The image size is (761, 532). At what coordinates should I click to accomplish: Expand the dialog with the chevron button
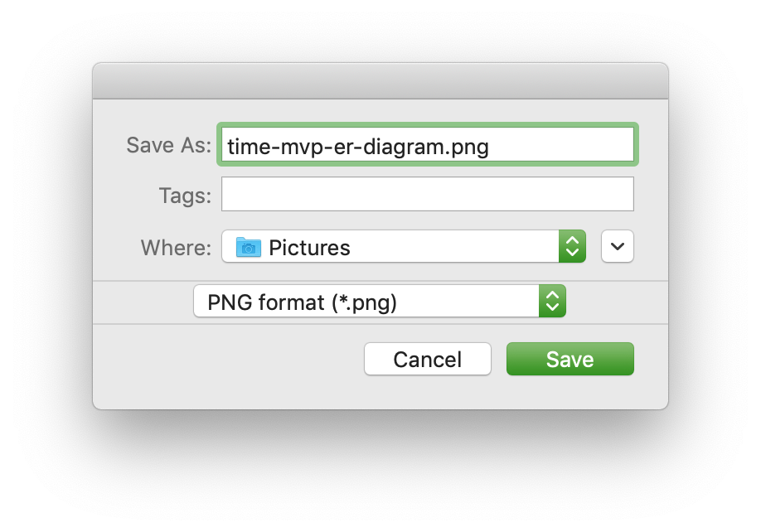click(618, 247)
